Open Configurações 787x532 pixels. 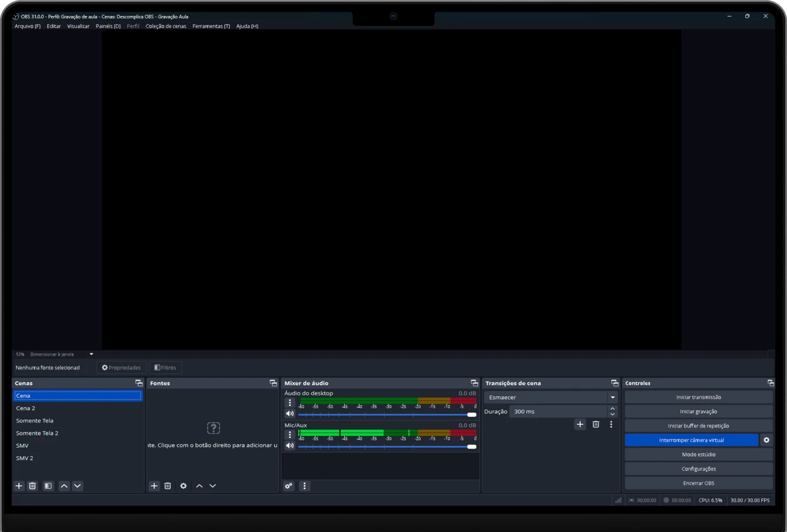[x=698, y=469]
